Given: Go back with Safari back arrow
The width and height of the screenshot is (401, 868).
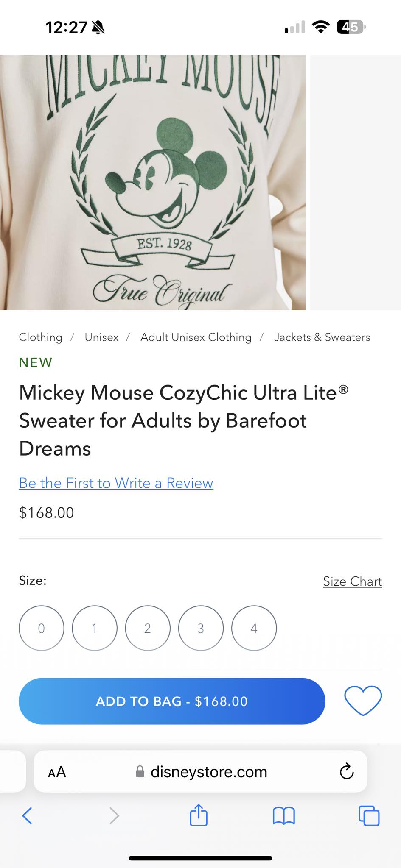Looking at the screenshot, I should (x=27, y=815).
